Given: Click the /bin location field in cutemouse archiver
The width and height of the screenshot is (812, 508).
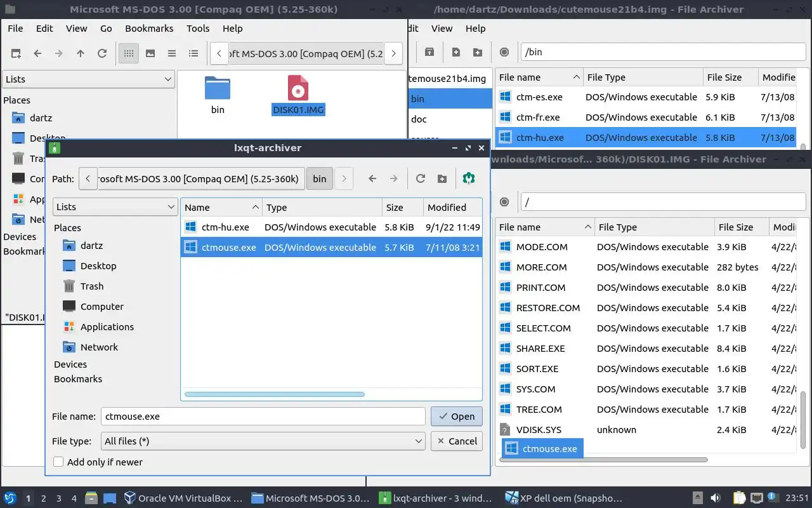Looking at the screenshot, I should point(662,52).
